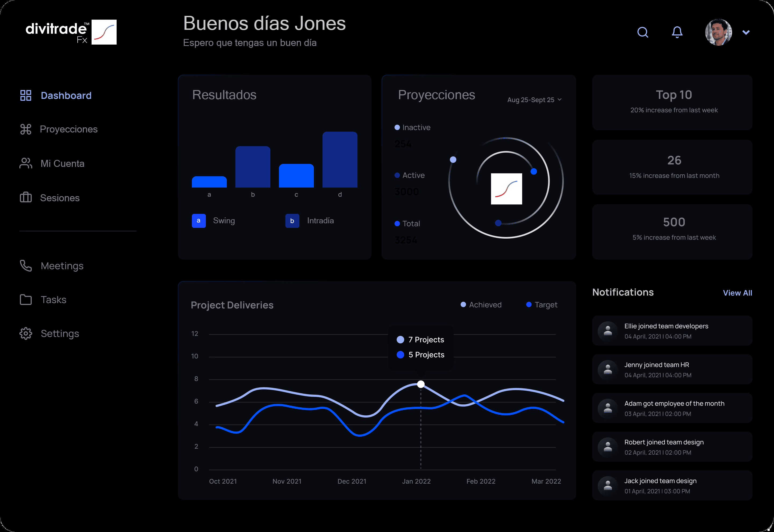774x532 pixels.
Task: Click the divitrade Fx logo
Action: [71, 32]
